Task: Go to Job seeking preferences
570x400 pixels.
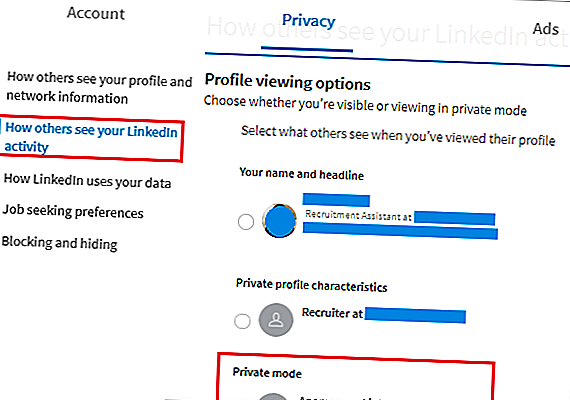Action: [x=73, y=212]
